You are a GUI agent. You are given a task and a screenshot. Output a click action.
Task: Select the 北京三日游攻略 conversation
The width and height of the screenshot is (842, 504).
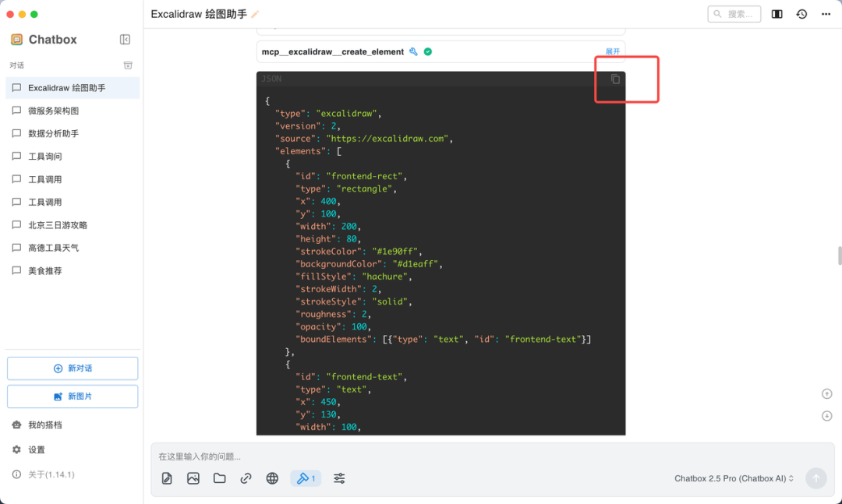click(x=58, y=225)
